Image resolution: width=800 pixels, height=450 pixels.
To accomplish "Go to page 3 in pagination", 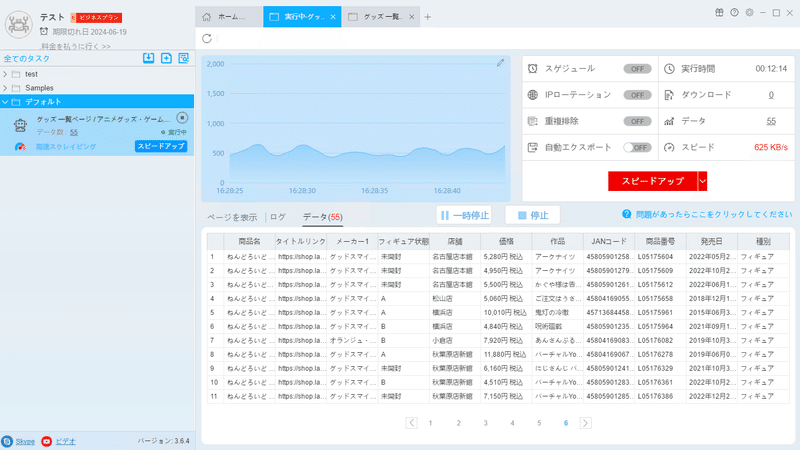I will pyautogui.click(x=485, y=423).
